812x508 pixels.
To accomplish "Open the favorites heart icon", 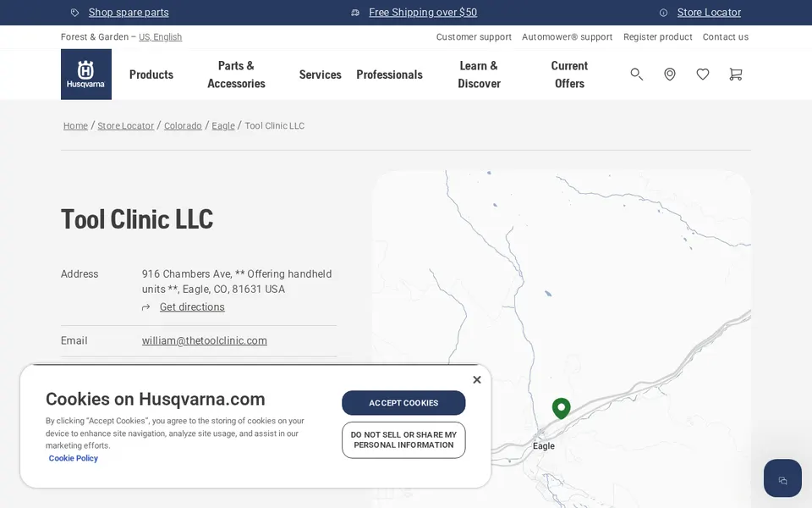I will [703, 75].
